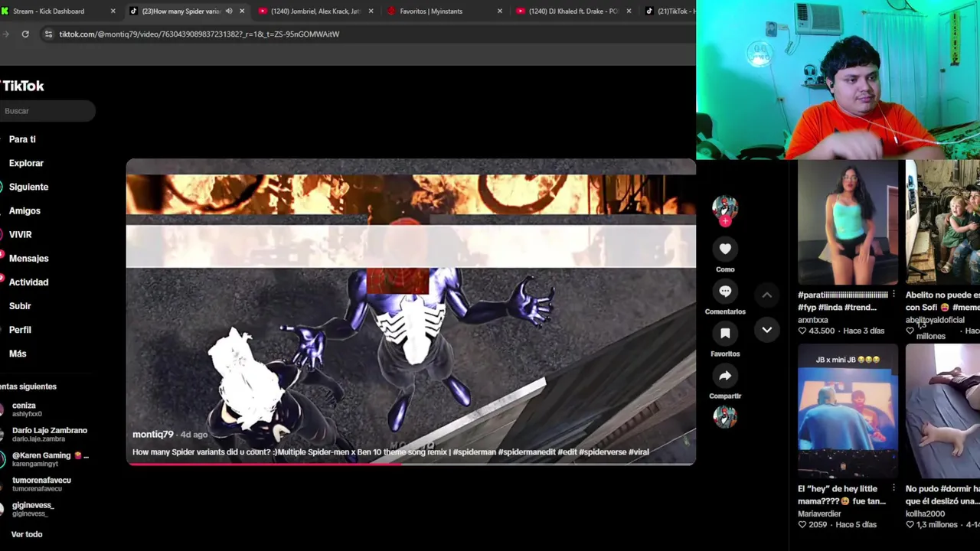Viewport: 980px width, 551px height.
Task: Pause the Spider-man video player
Action: (x=411, y=311)
